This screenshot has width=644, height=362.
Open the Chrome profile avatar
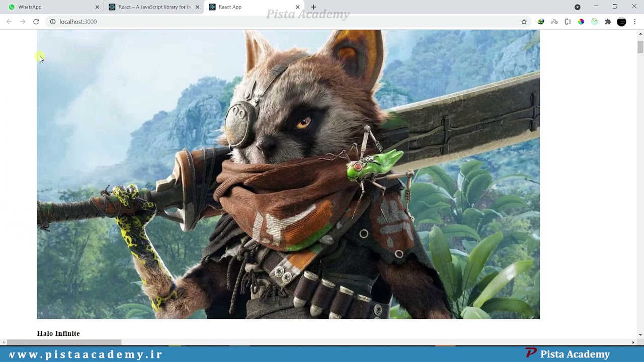pos(621,22)
